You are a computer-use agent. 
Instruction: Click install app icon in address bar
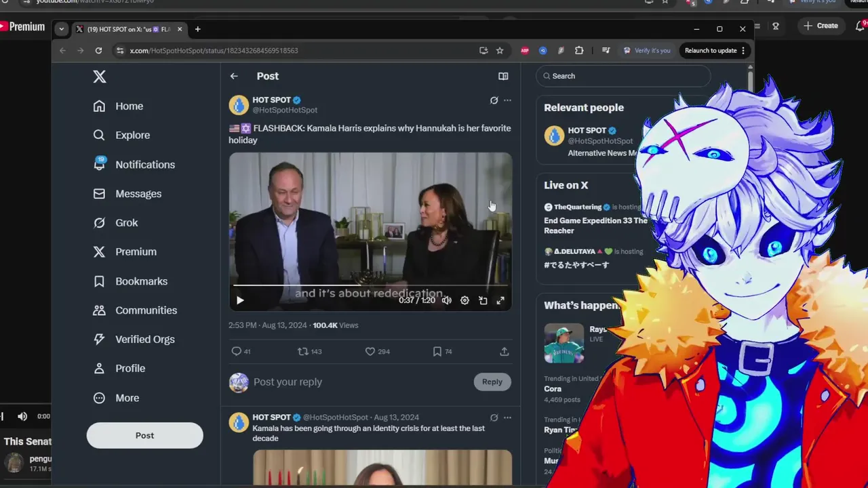tap(483, 50)
